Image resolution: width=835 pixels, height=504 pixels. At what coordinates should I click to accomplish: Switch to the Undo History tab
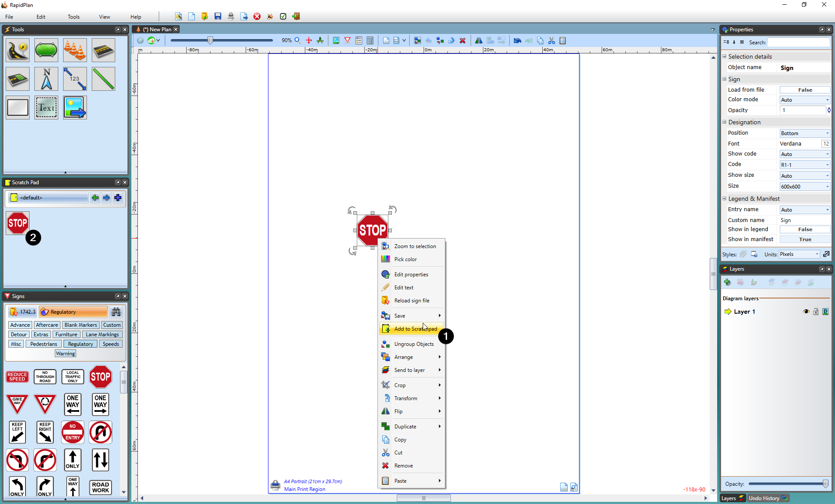pyautogui.click(x=768, y=498)
